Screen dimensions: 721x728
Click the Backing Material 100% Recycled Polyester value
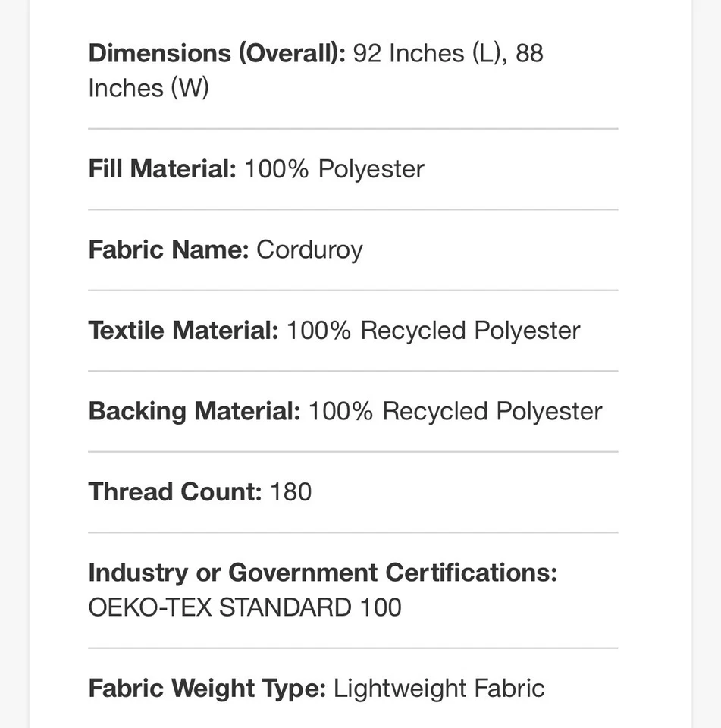[x=455, y=412]
